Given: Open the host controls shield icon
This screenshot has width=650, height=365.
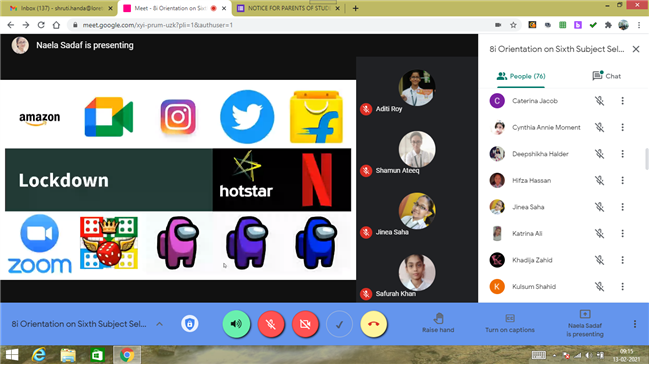Looking at the screenshot, I should coord(189,324).
